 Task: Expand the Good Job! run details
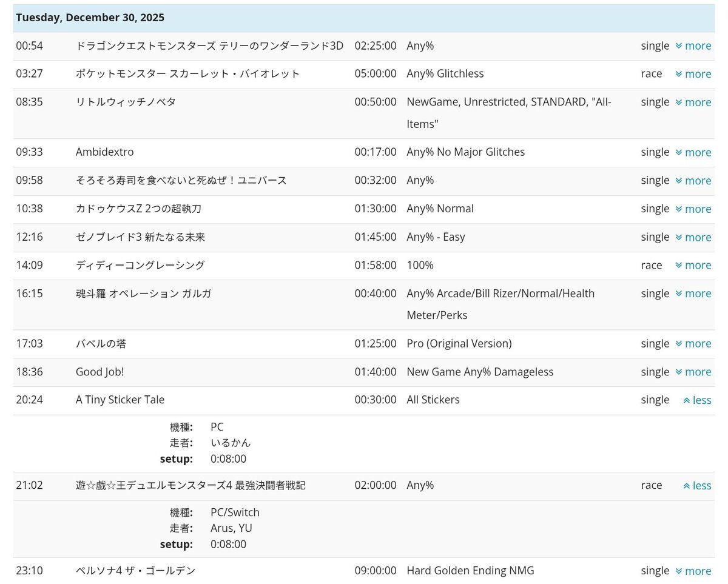point(693,372)
